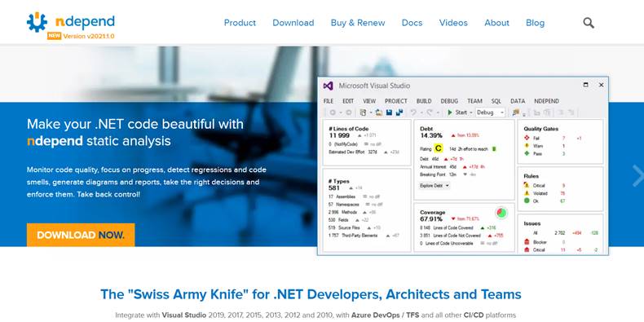The width and height of the screenshot is (644, 322).
Task: Click the '14.39%' debt value
Action: 431,135
